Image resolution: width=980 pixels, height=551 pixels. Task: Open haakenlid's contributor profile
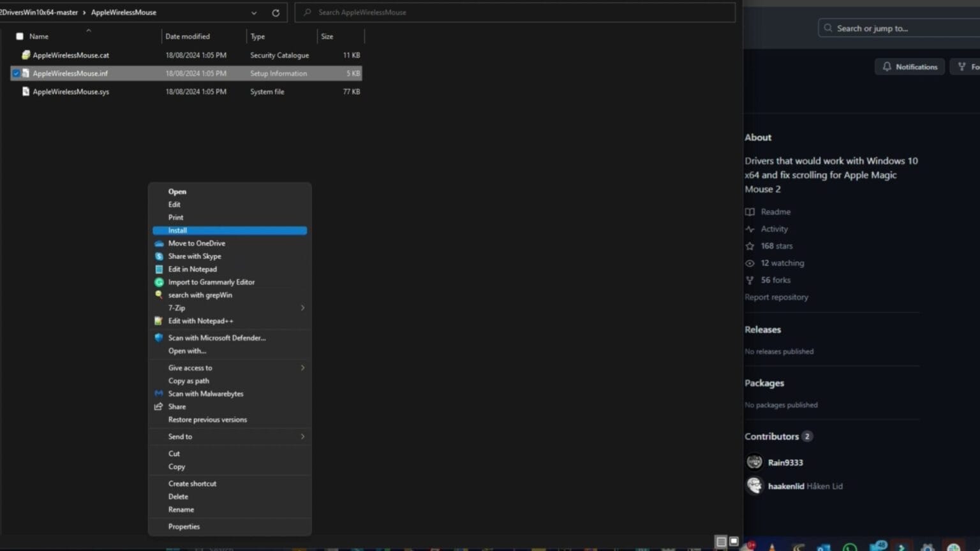point(785,485)
